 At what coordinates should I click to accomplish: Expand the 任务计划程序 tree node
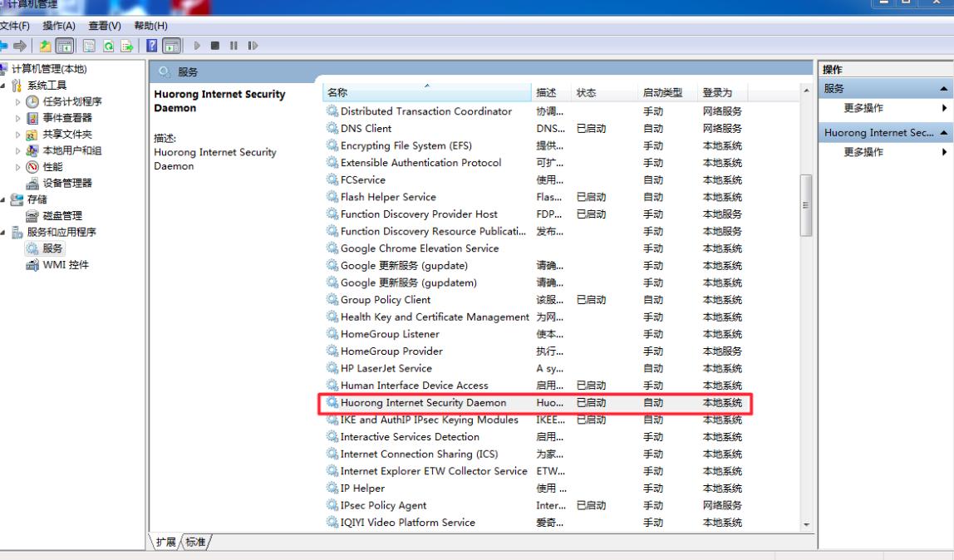coord(18,101)
